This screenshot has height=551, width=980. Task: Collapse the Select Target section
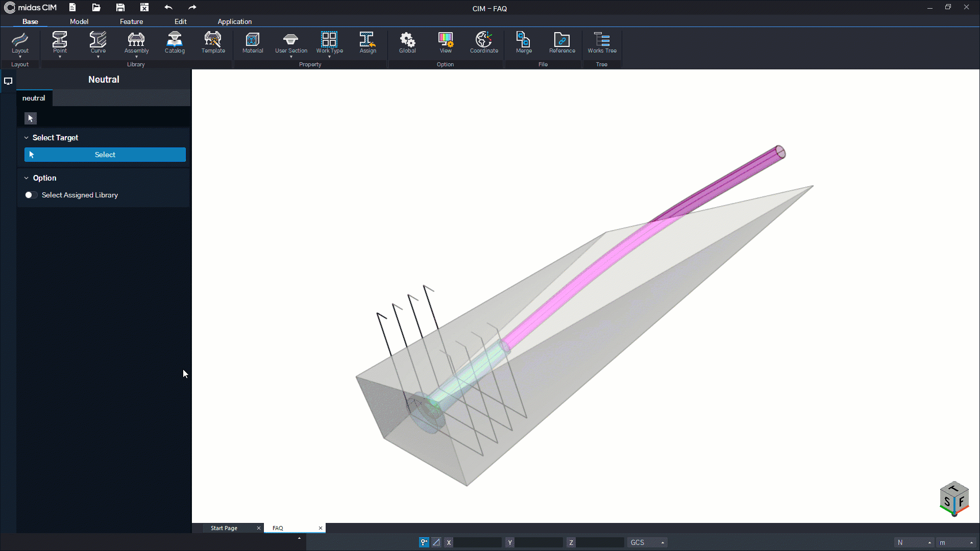27,138
